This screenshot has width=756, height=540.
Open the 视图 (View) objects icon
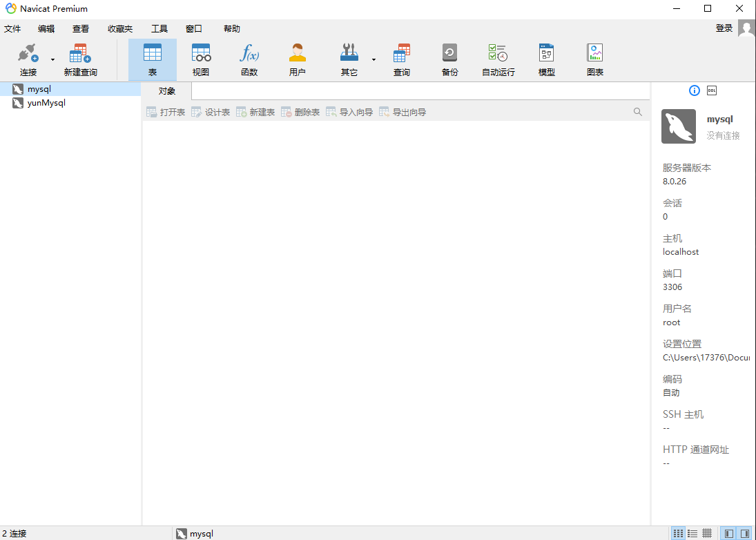tap(201, 59)
